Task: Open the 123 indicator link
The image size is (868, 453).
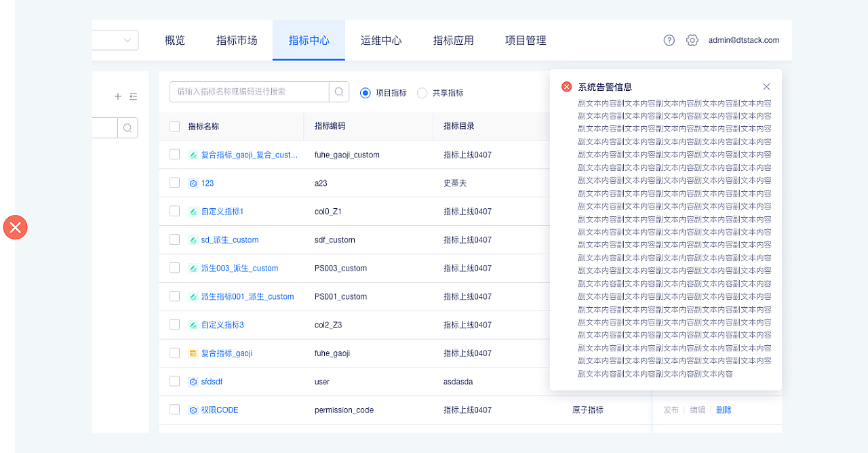Action: coord(208,183)
